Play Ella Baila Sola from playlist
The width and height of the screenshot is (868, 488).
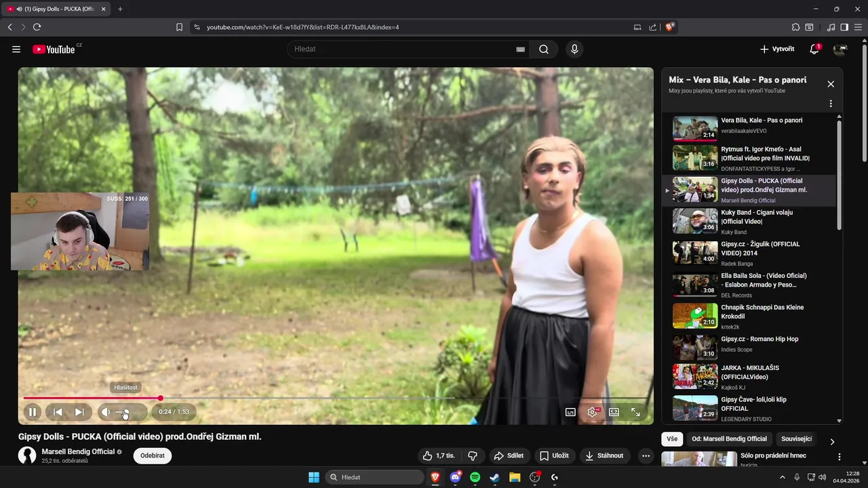[749, 285]
